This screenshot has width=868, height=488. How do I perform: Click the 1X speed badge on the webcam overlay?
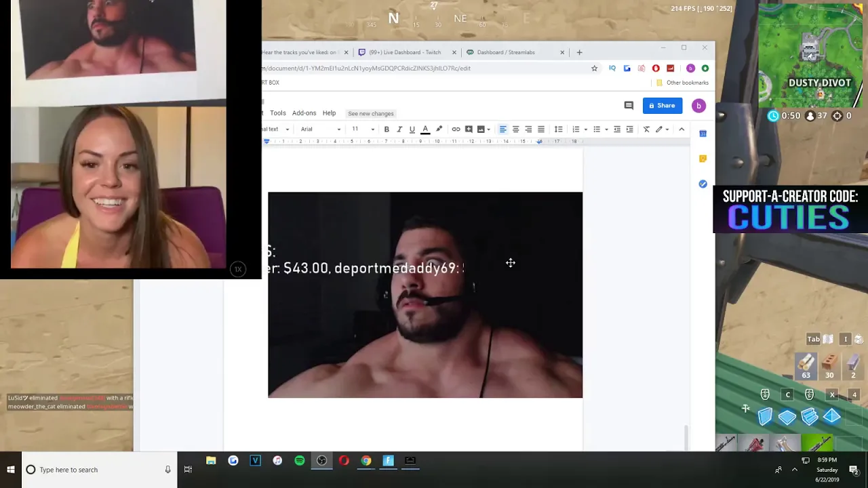tap(238, 269)
